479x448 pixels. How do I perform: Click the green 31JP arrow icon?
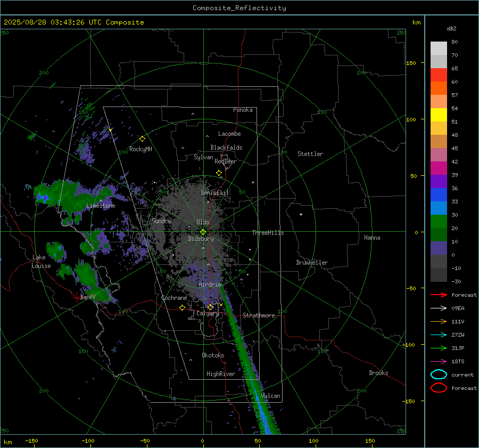(439, 348)
